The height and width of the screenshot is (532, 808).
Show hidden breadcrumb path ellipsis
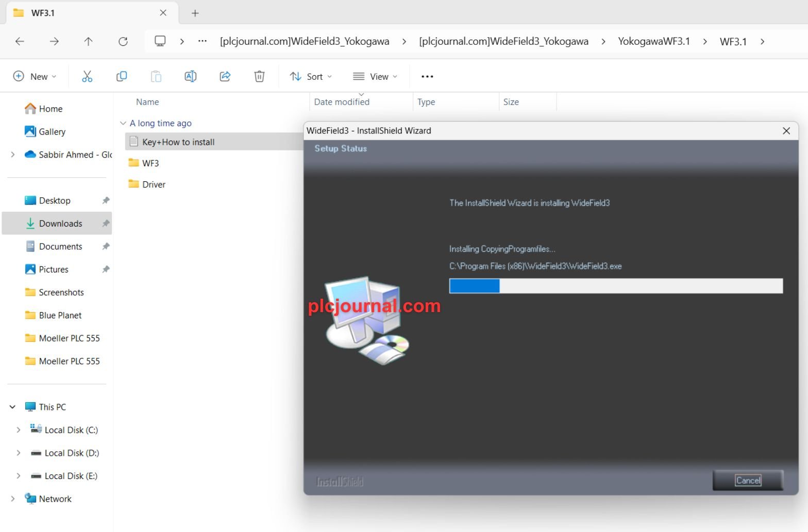coord(203,41)
